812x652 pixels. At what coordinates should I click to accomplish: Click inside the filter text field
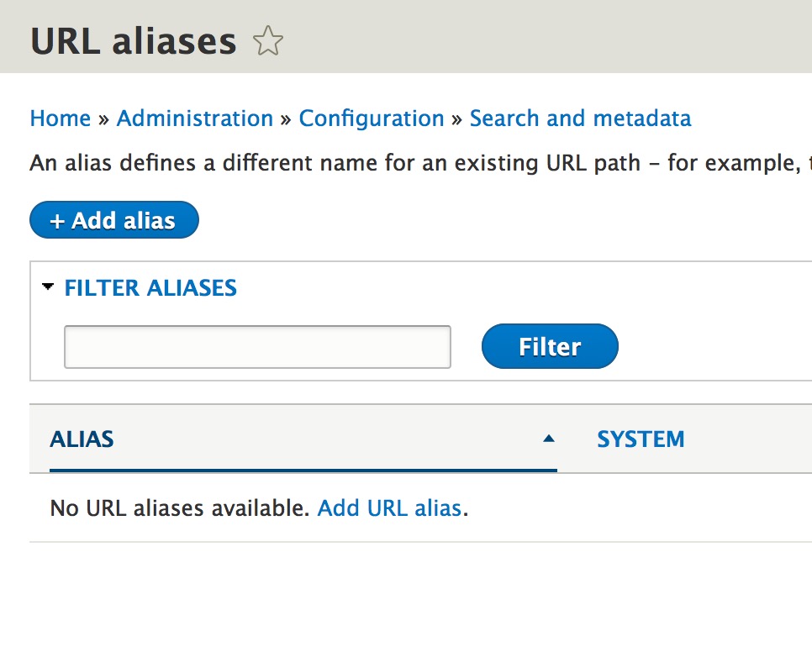click(256, 345)
